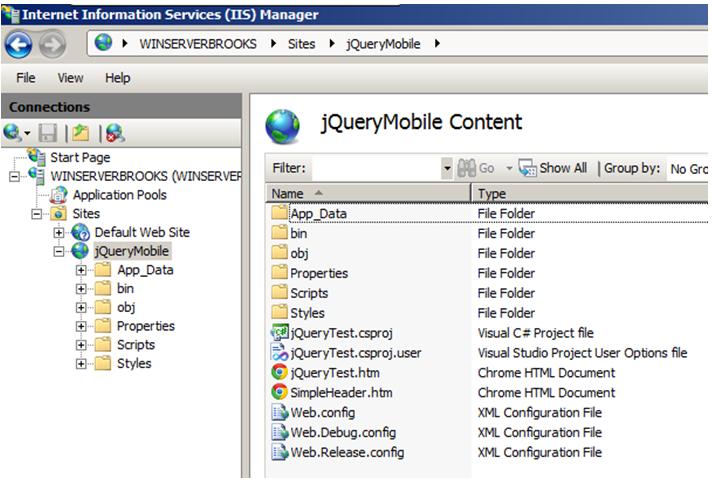
Task: Open the Create New Connection globe icon
Action: [x=12, y=133]
